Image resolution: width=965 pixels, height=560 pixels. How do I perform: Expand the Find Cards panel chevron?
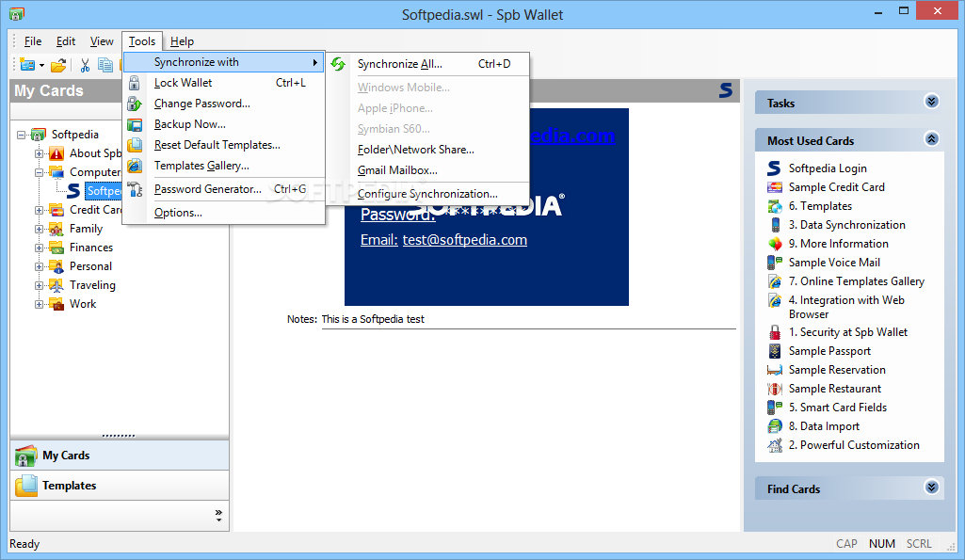point(932,488)
